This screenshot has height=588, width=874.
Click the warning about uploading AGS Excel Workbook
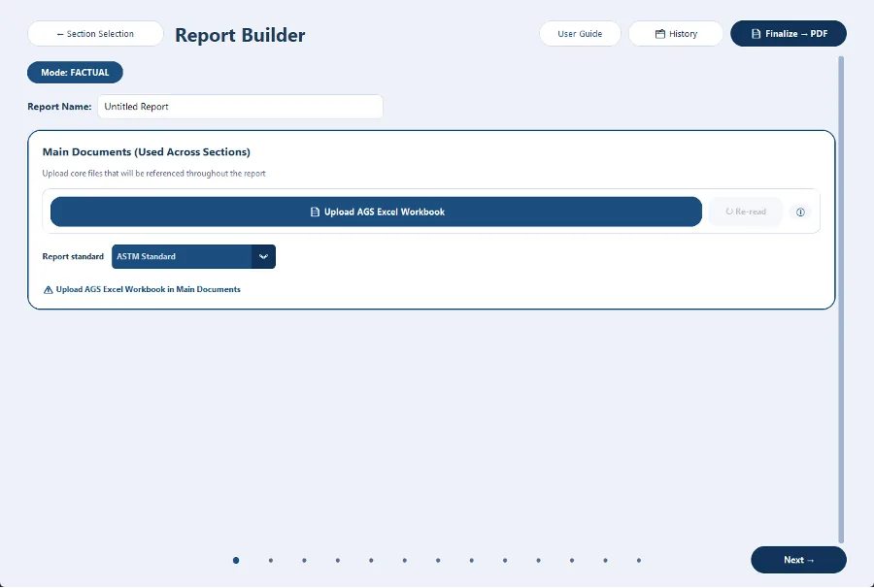(142, 289)
